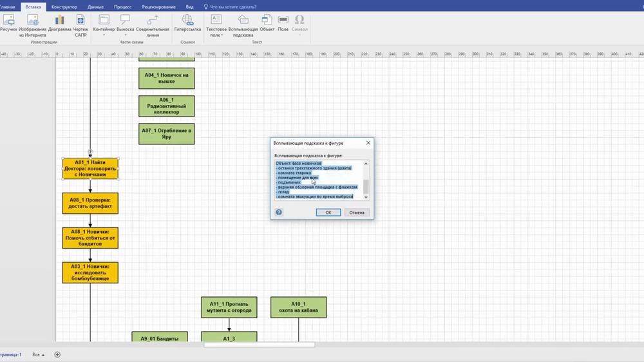Click the Всплывающая подсказка ribbon icon
The image size is (644, 362).
(x=243, y=23)
